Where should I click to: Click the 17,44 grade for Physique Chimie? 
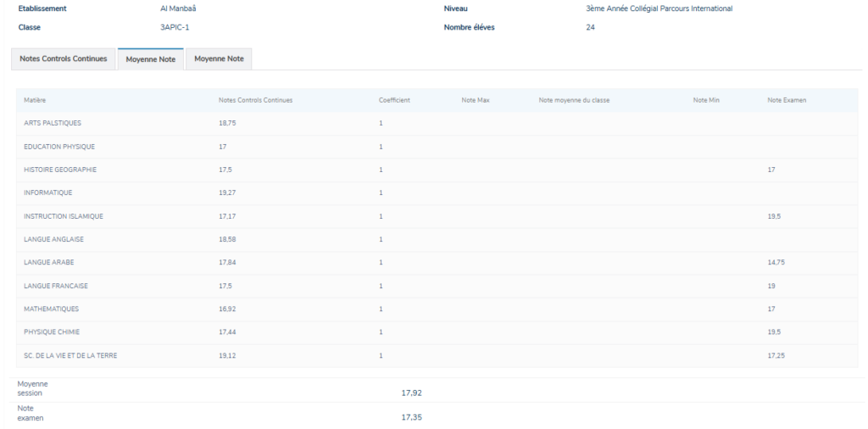pyautogui.click(x=227, y=332)
